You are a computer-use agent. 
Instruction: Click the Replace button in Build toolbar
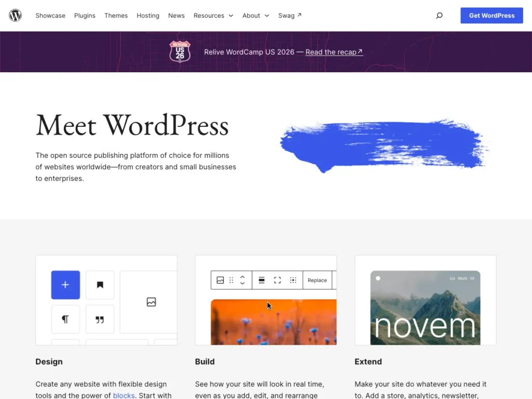point(317,280)
